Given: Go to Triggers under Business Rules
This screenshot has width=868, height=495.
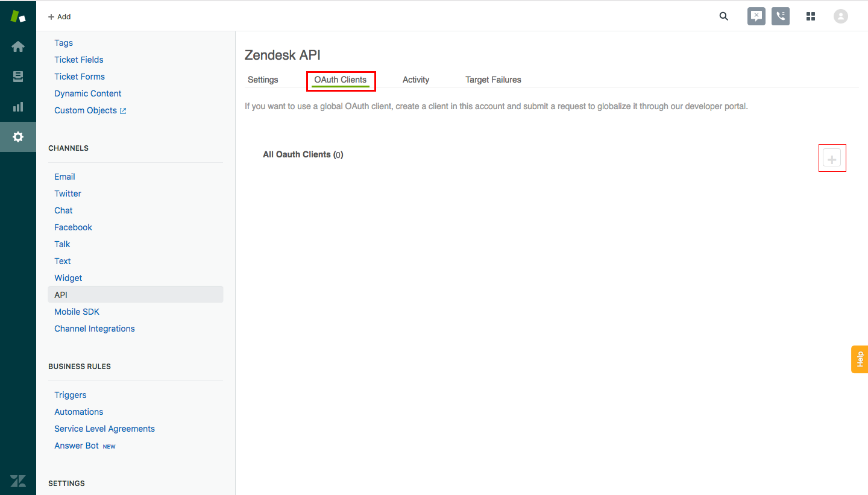Looking at the screenshot, I should coord(71,395).
